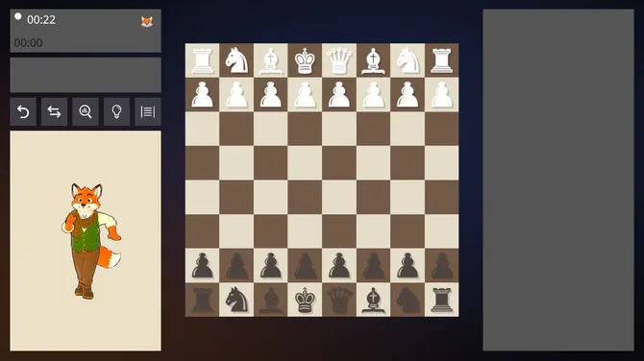644x361 pixels.
Task: Click the white knight beside the left rook
Action: pyautogui.click(x=236, y=60)
